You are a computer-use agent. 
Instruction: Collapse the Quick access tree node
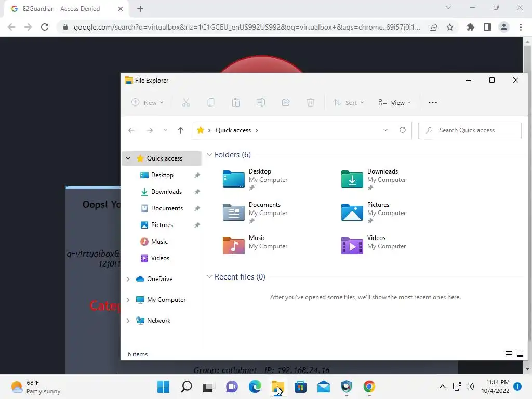[x=128, y=158]
